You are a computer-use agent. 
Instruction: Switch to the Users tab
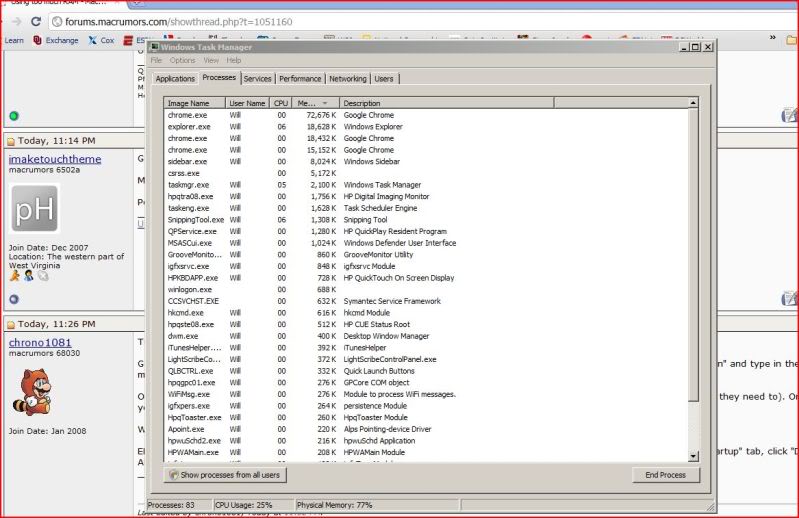point(384,78)
